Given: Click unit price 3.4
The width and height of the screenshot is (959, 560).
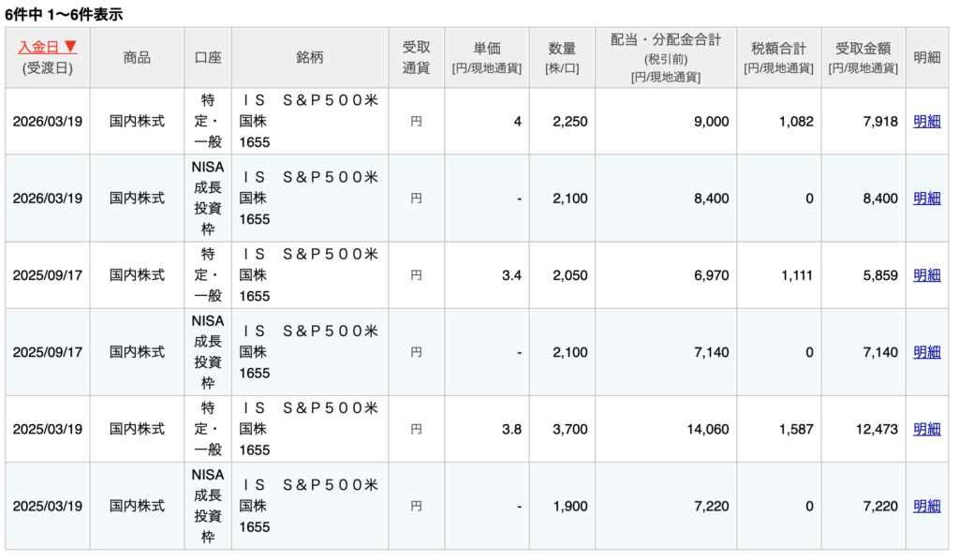Looking at the screenshot, I should (x=511, y=275).
